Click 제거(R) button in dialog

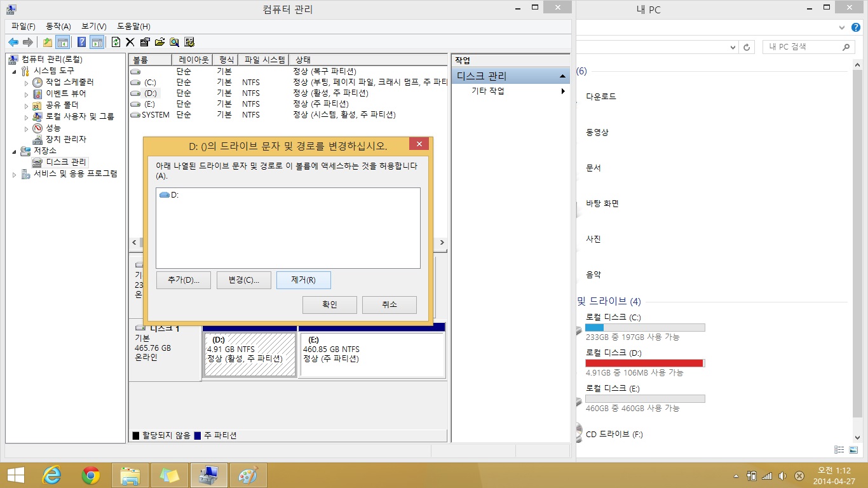(304, 280)
